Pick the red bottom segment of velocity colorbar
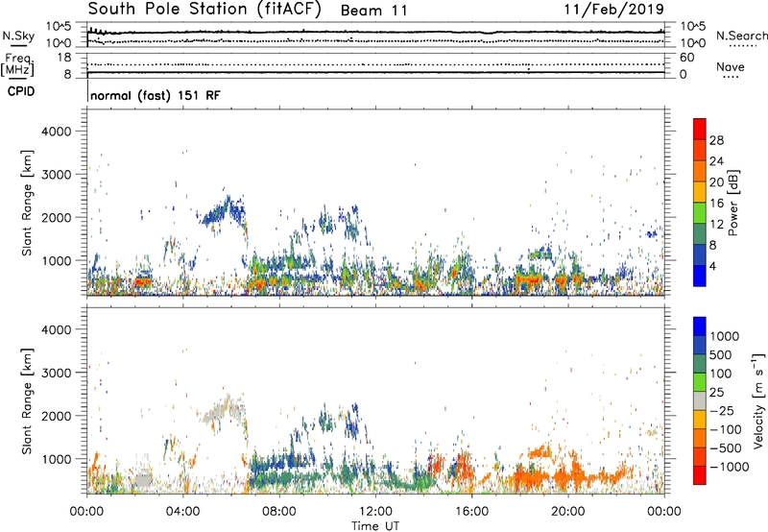Image resolution: width=768 pixels, height=532 pixels. (x=700, y=475)
